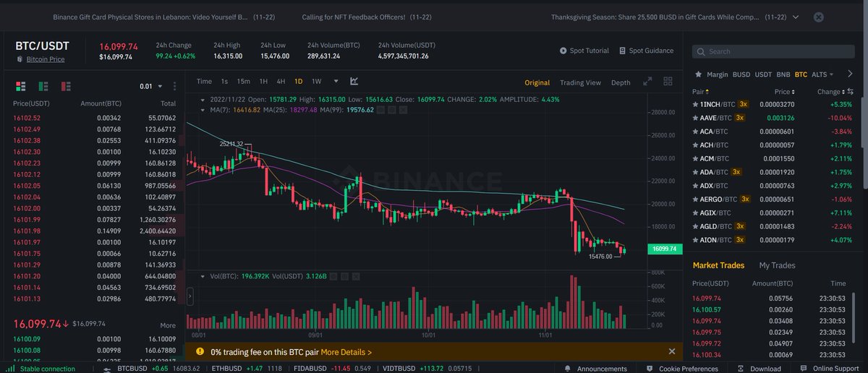Show sell orders only in order book
Viewport: 868px width, 373px height.
pos(65,86)
